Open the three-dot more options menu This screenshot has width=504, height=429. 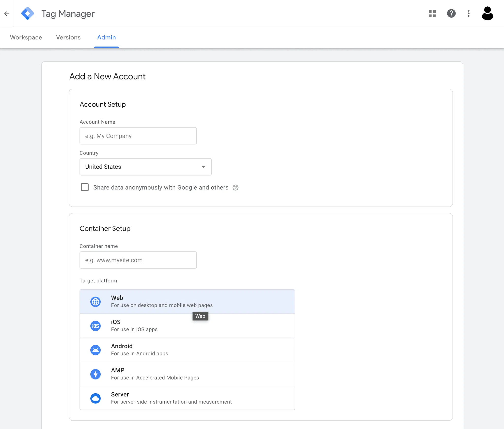[469, 14]
